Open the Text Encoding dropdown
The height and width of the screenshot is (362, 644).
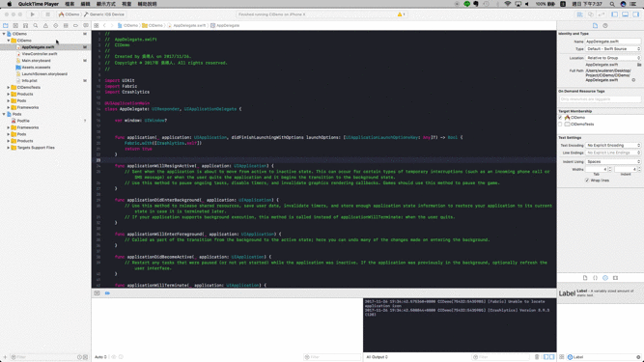point(613,146)
